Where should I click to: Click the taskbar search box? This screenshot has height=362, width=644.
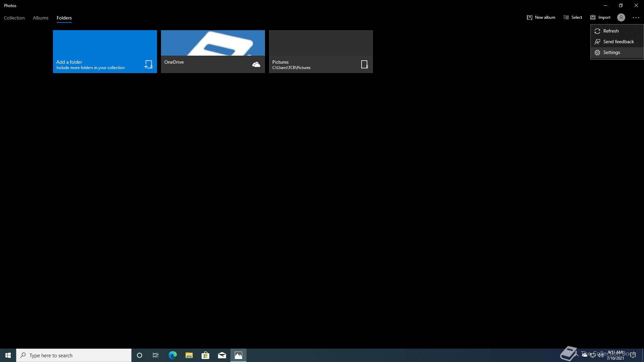pos(74,355)
